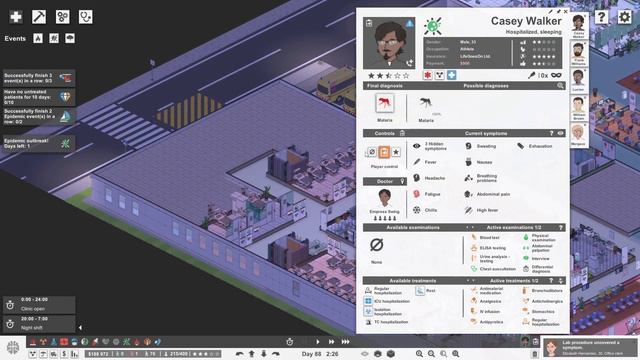Open the help question mark button
This screenshot has width=640, height=360.
601,17
